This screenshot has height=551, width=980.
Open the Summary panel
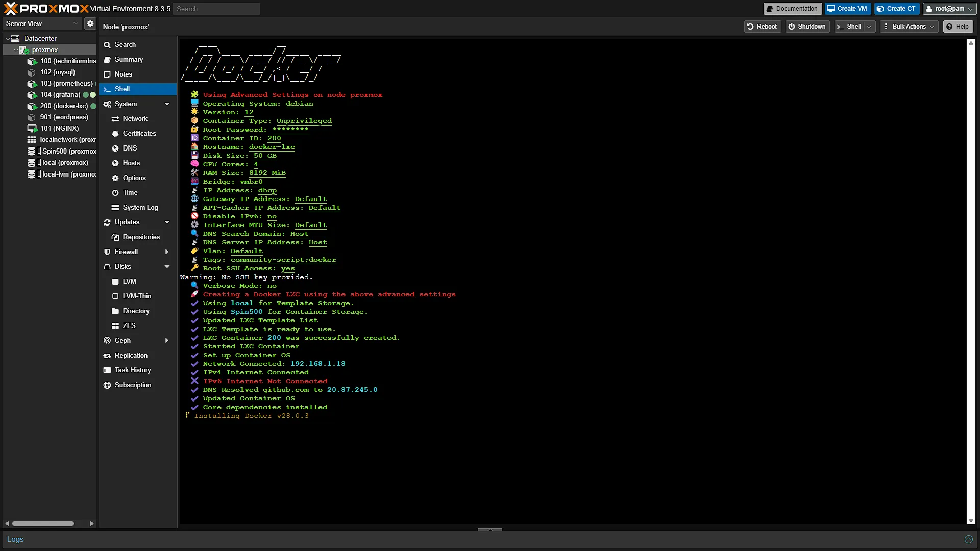[x=129, y=60]
